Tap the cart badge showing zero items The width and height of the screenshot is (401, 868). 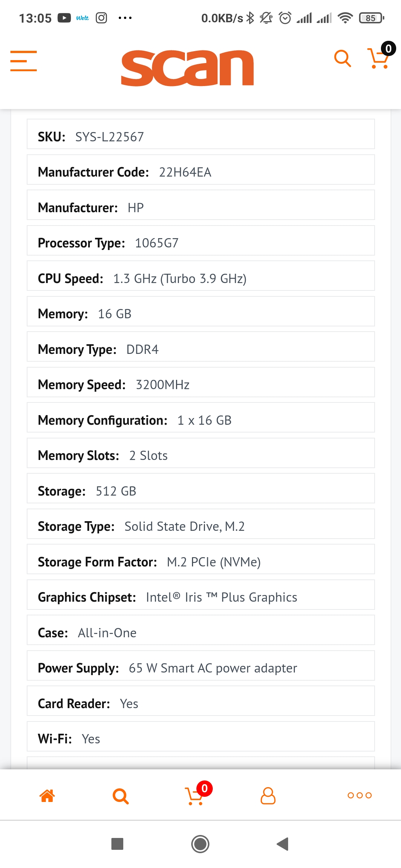coord(388,48)
